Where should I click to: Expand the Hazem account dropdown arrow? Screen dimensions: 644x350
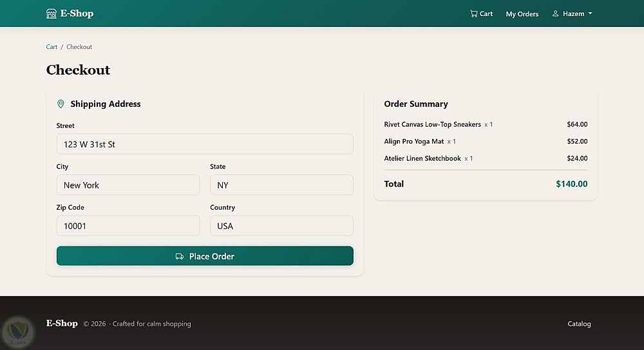coord(590,14)
